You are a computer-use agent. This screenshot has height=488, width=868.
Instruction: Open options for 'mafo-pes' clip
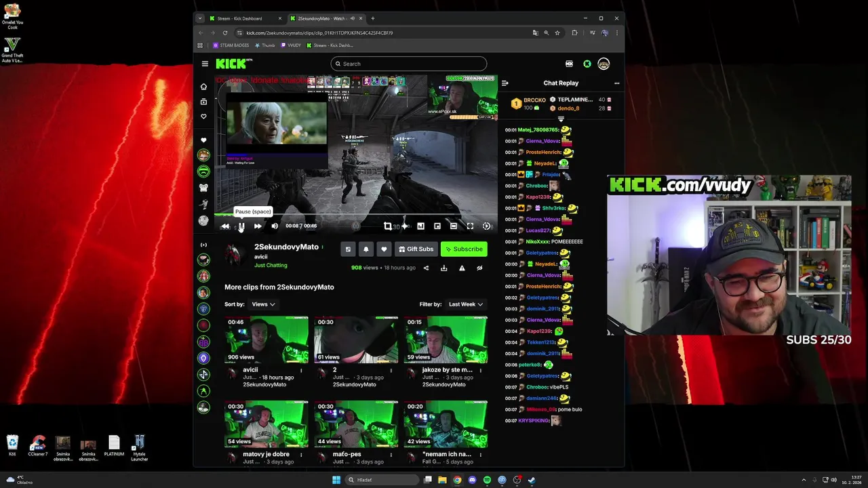click(391, 455)
